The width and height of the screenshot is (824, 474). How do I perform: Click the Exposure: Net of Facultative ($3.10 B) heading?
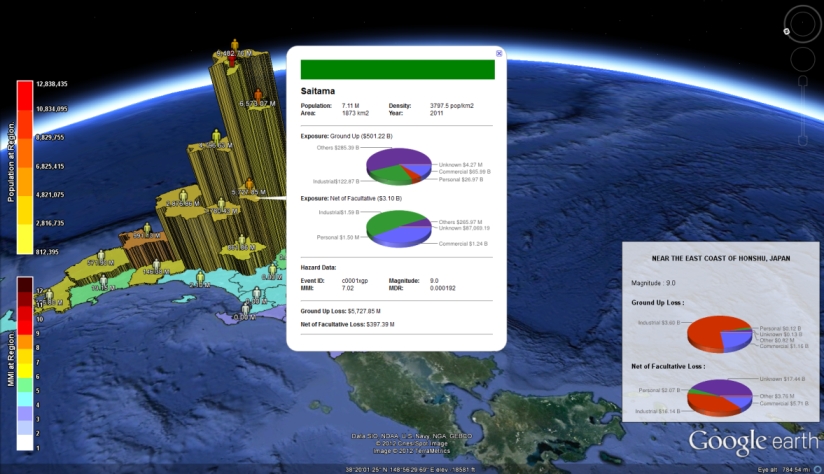pyautogui.click(x=351, y=199)
